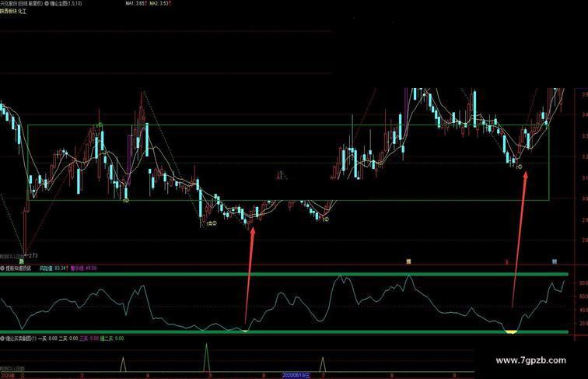This screenshot has width=588, height=379.
Task: Click the yellow event marker tag above the middle panel
Action: coord(408,261)
